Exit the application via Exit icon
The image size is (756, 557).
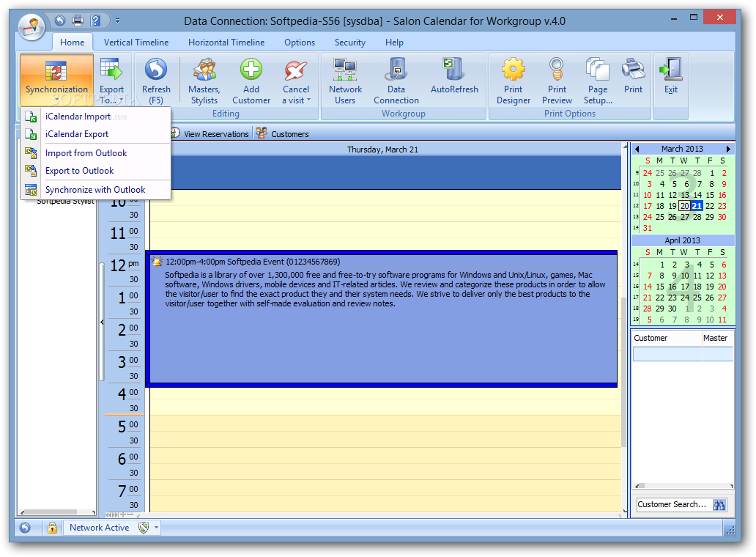671,75
